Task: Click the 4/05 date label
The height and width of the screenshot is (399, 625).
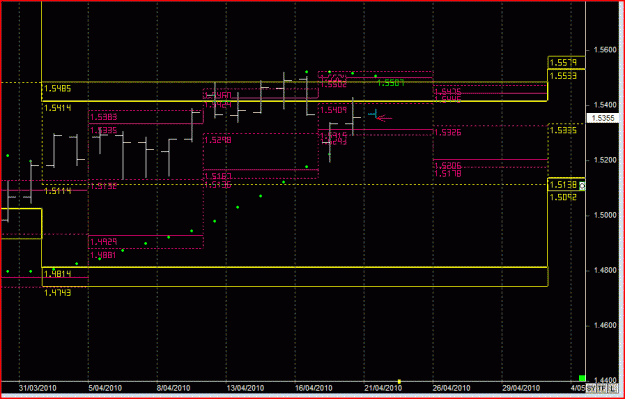Action: coord(579,388)
